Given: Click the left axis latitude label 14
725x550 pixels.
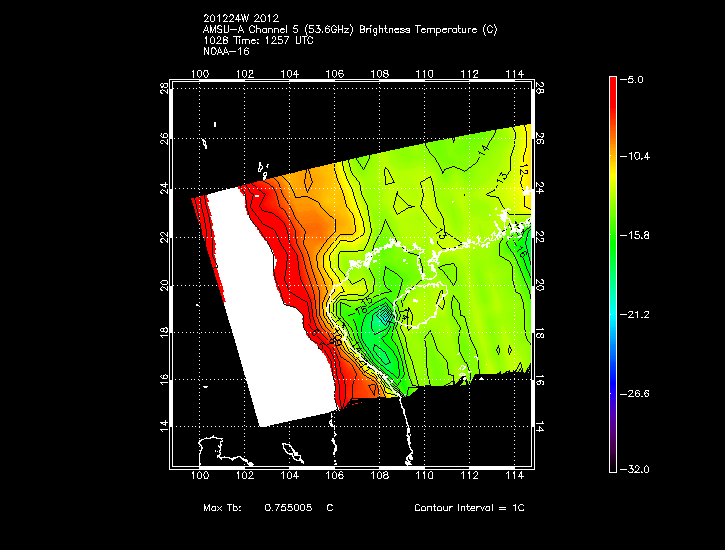Looking at the screenshot, I should pyautogui.click(x=164, y=427).
